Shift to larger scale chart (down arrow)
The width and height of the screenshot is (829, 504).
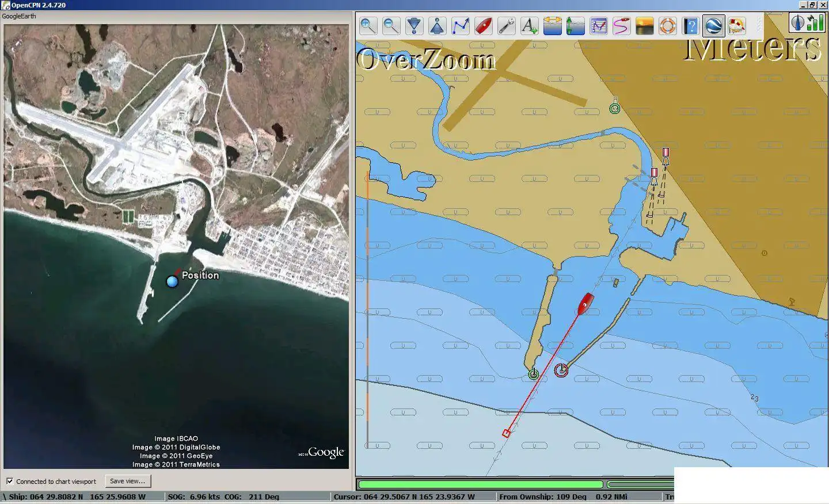click(x=414, y=26)
